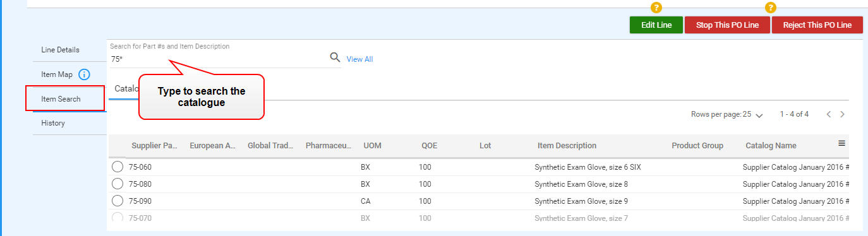Viewport: 868px width, 236px height.
Task: Select radio button for part 75-070
Action: click(x=118, y=218)
